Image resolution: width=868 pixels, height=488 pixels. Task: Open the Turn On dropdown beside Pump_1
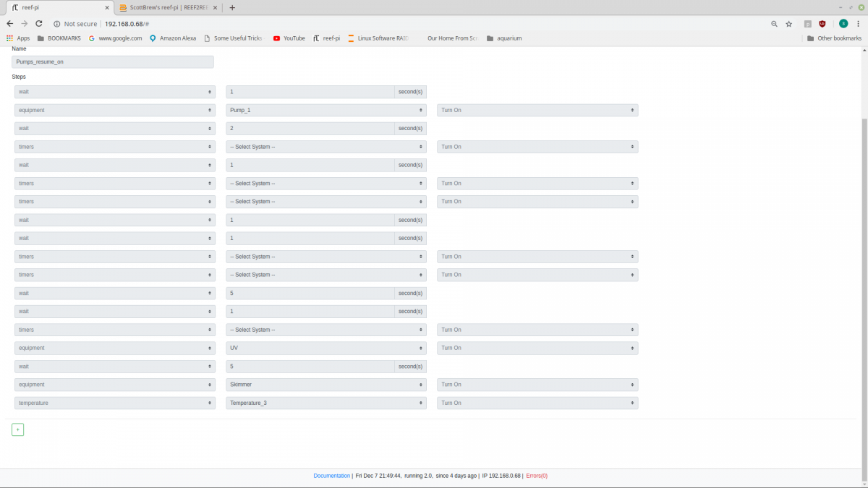[x=537, y=111]
